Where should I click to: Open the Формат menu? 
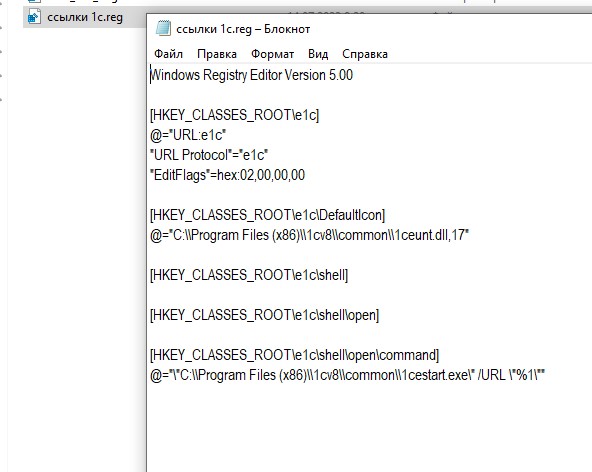click(x=273, y=54)
